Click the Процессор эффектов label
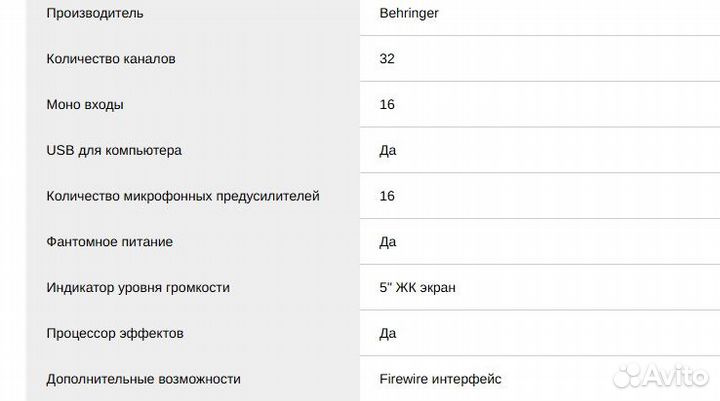Screen dimensions: 720x401 pos(115,333)
